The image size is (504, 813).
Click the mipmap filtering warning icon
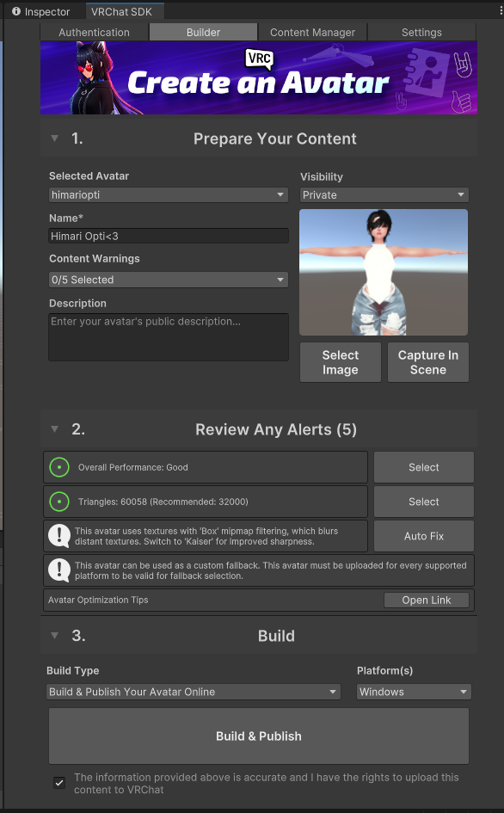[59, 536]
